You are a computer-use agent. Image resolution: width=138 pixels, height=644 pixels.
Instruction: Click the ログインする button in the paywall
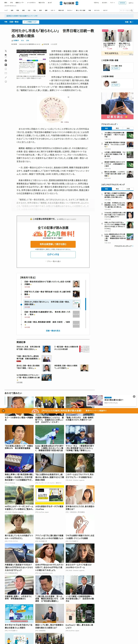tap(53, 254)
